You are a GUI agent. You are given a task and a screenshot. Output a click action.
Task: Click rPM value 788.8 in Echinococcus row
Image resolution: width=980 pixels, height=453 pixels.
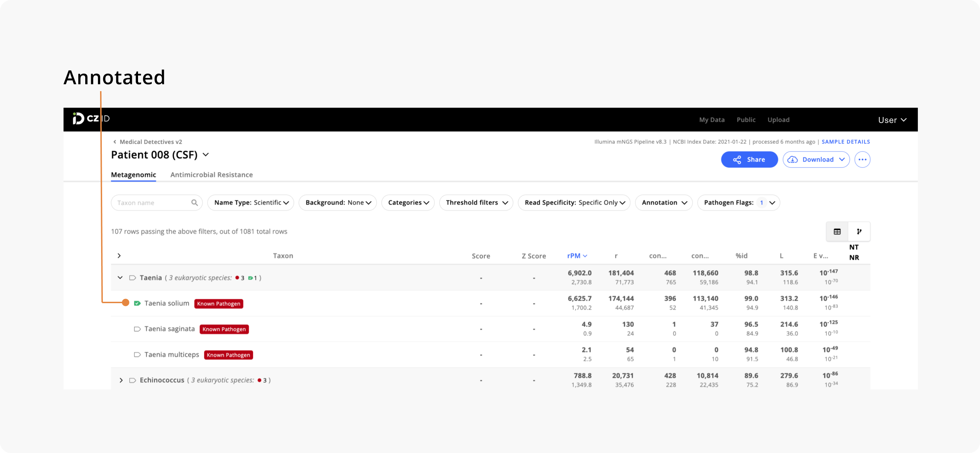tap(582, 376)
